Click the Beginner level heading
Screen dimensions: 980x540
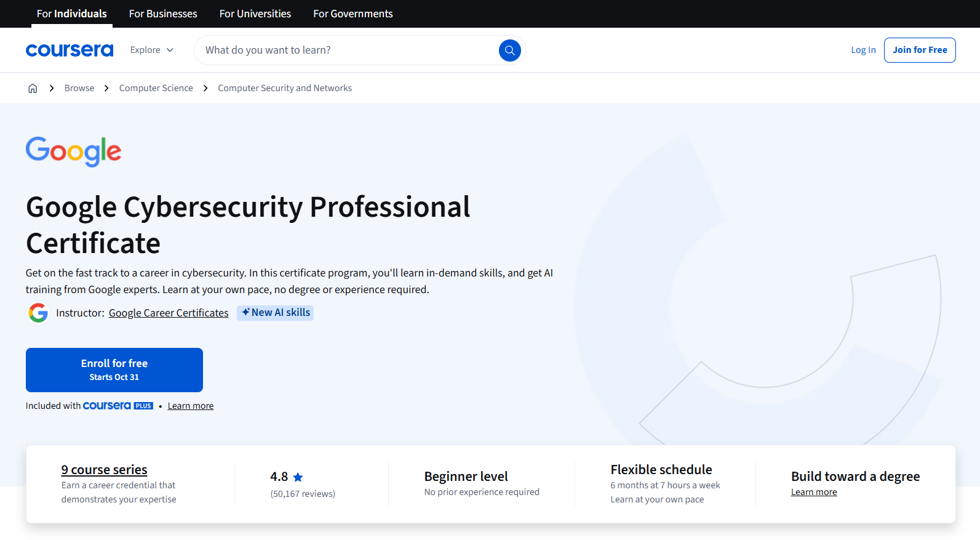[x=466, y=477]
